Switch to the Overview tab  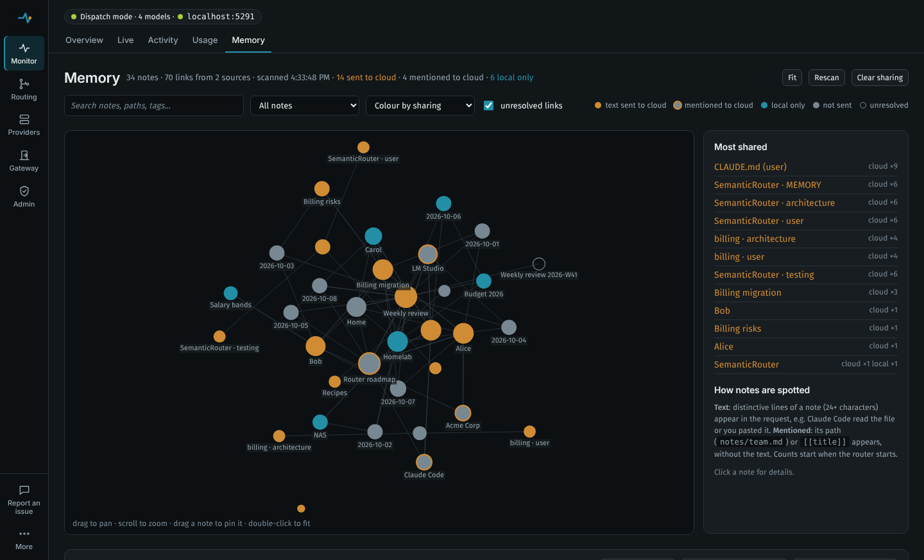coord(84,40)
